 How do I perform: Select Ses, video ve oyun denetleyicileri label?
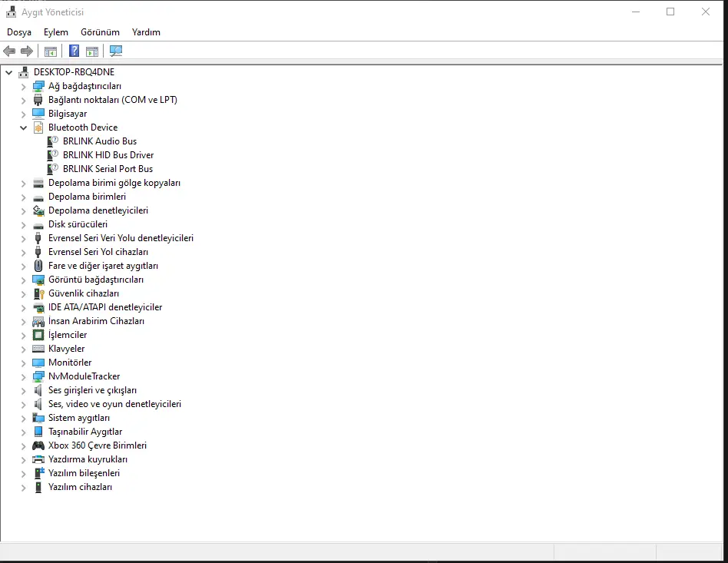click(x=114, y=404)
